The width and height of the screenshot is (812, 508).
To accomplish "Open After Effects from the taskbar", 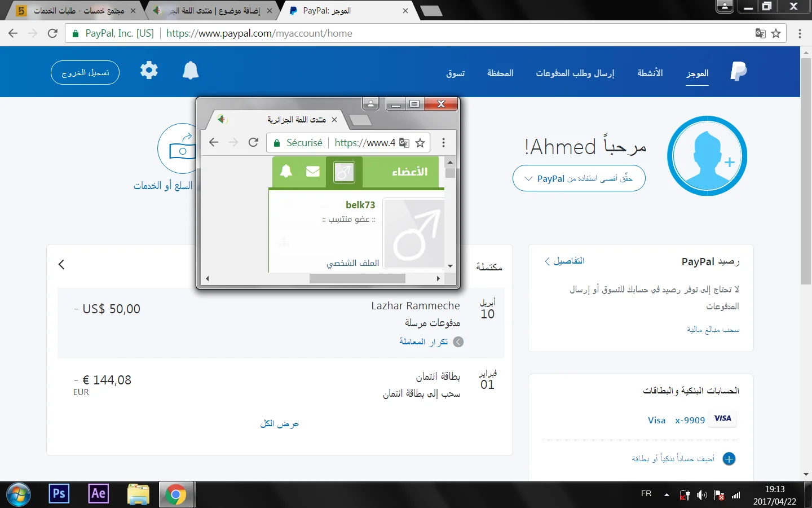I will (x=99, y=494).
